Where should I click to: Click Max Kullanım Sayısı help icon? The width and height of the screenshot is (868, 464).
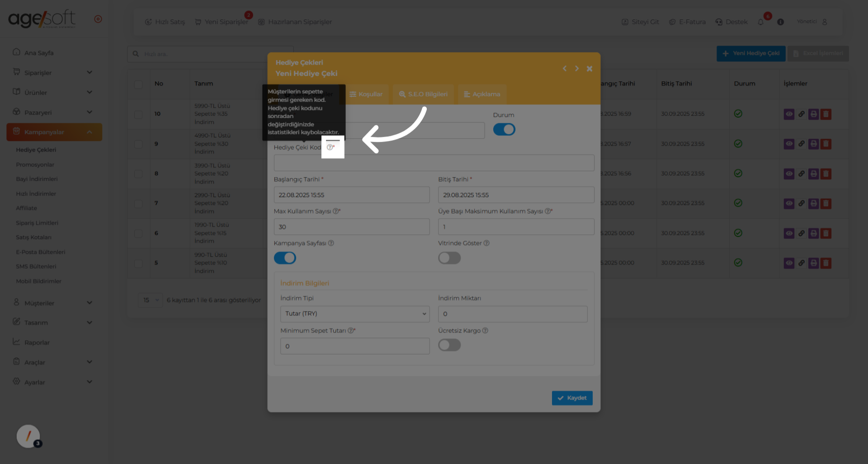[x=335, y=211]
